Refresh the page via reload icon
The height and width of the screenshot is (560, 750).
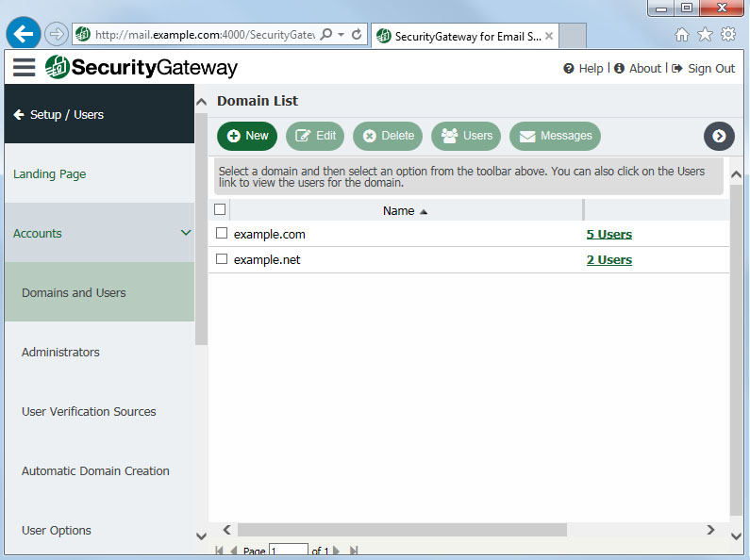tap(357, 34)
